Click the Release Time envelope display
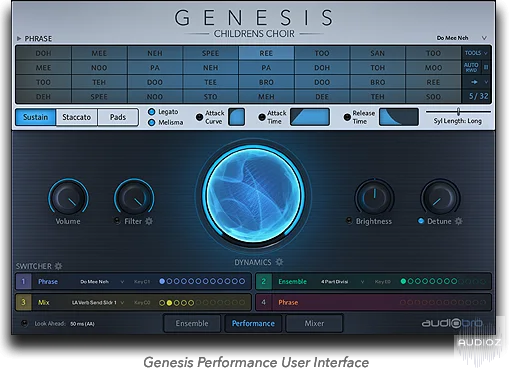The image size is (512, 377). (399, 117)
